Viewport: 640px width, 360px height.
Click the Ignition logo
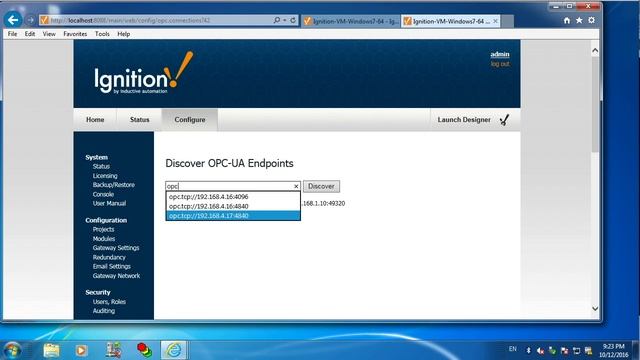click(143, 73)
